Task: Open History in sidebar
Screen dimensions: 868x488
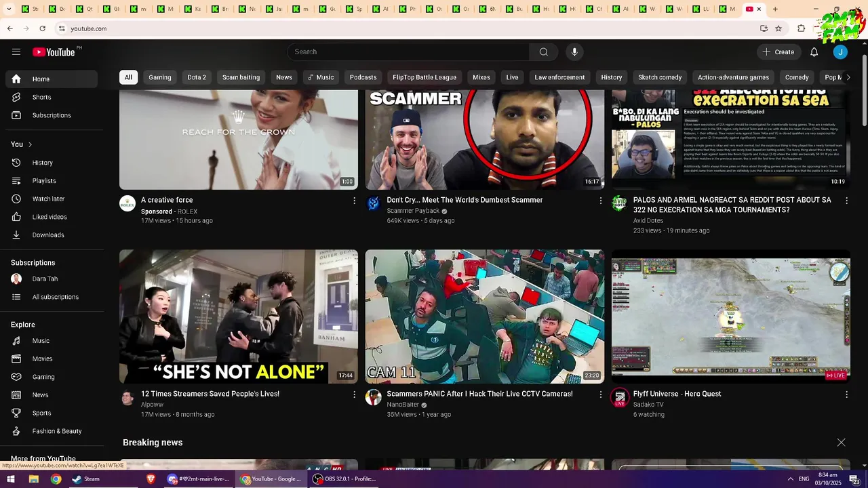Action: point(52,163)
